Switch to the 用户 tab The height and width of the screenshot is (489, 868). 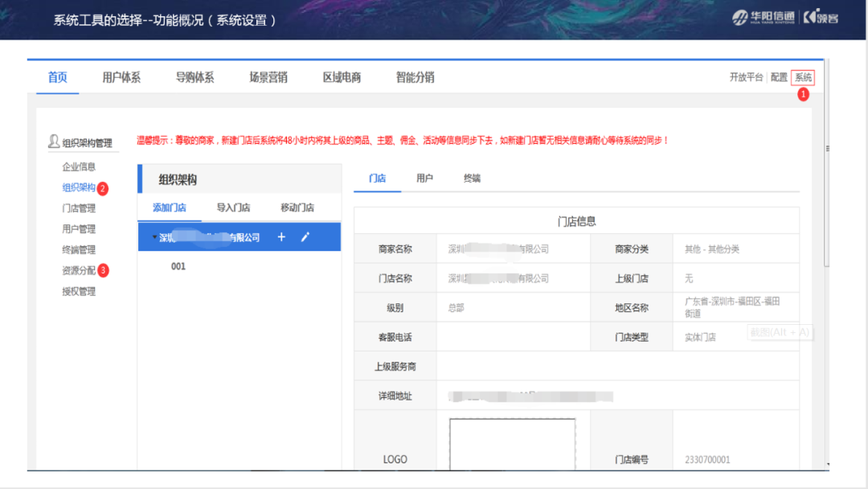tap(424, 179)
